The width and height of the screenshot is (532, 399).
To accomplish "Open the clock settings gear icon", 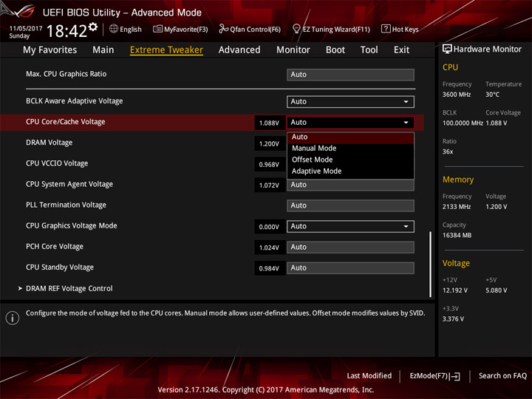I will click(93, 27).
